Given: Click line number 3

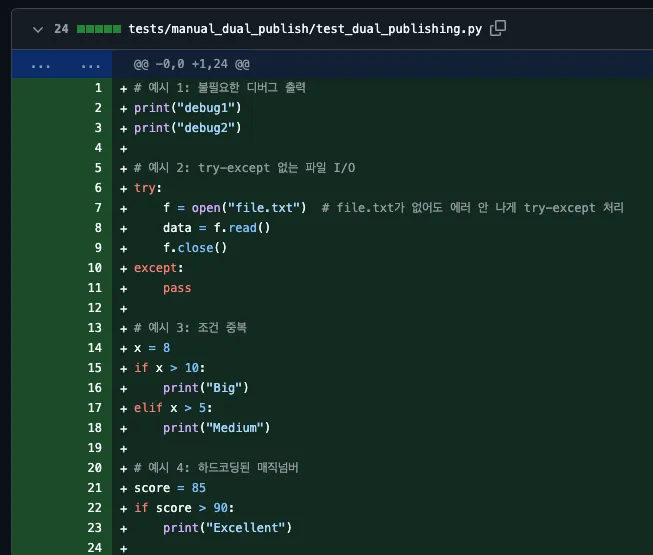Looking at the screenshot, I should point(98,128).
